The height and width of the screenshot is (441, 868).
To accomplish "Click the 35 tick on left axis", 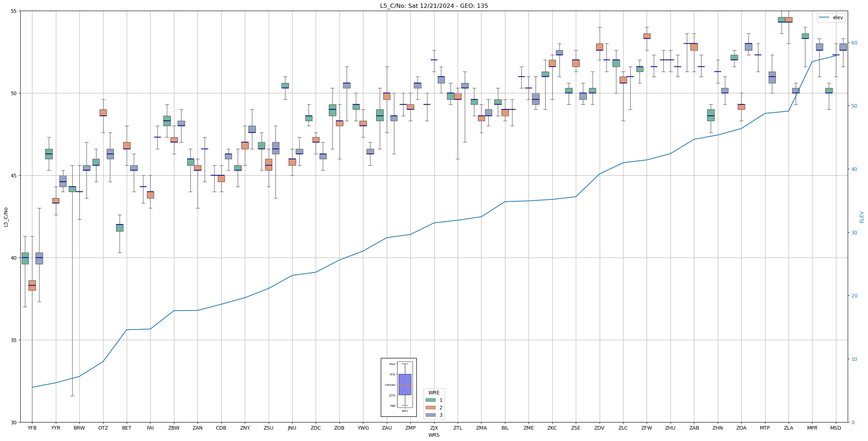I will (14, 340).
